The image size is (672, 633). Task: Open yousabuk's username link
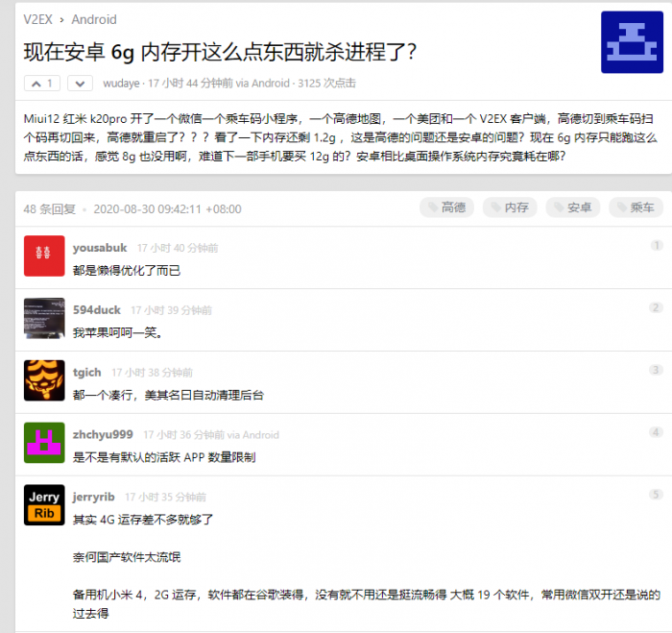pos(100,248)
